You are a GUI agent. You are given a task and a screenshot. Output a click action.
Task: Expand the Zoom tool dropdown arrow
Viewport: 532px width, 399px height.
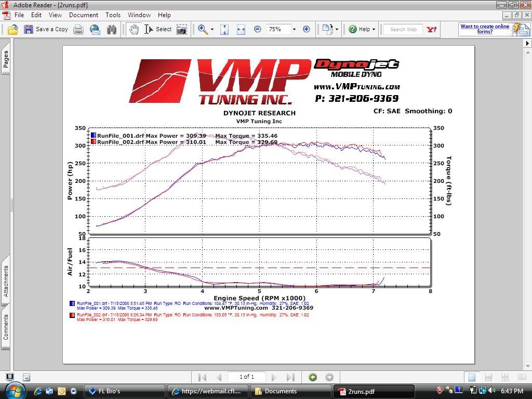pyautogui.click(x=212, y=30)
